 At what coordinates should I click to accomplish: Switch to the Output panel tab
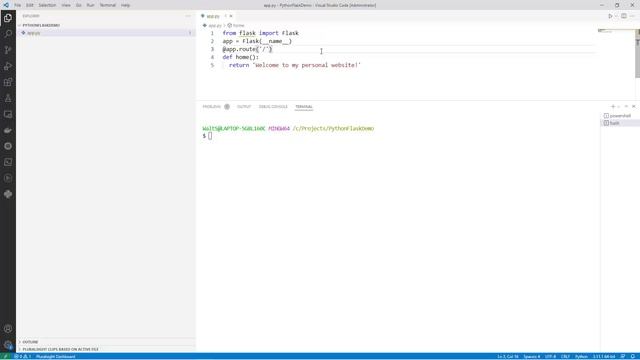click(x=244, y=107)
